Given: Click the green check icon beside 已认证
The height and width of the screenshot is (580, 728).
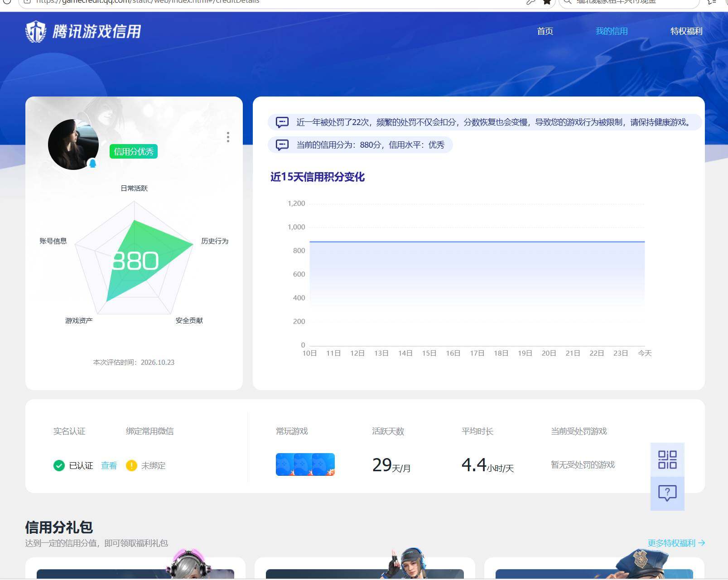Looking at the screenshot, I should coord(59,465).
